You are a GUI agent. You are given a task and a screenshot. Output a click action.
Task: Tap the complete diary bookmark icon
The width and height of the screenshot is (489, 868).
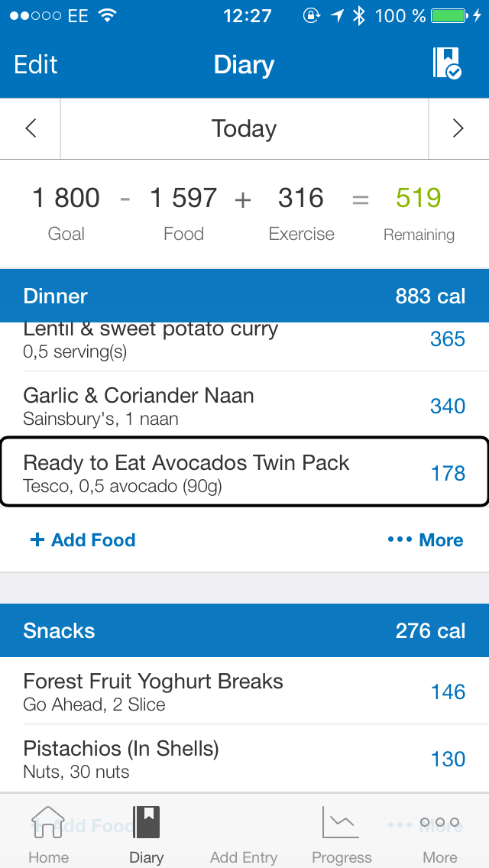click(x=447, y=63)
